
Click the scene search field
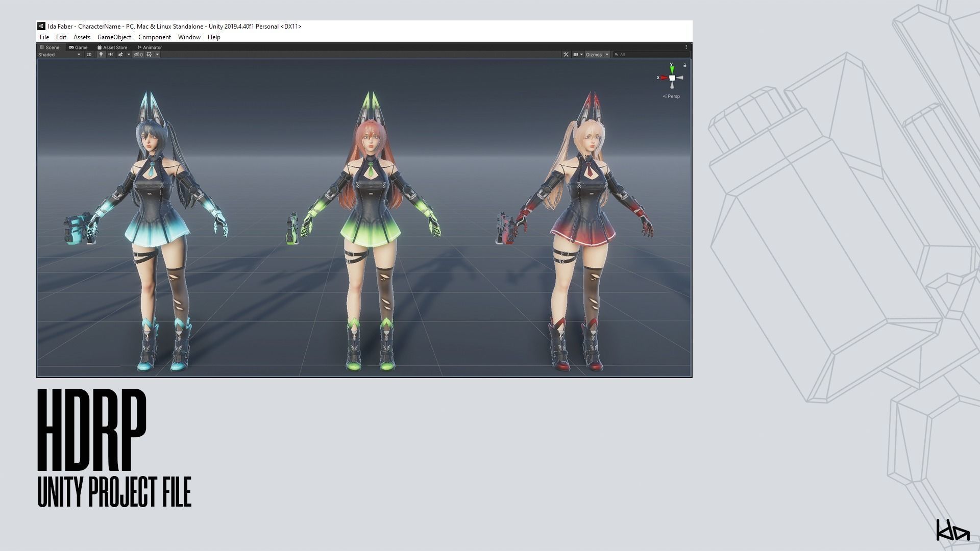coord(651,55)
